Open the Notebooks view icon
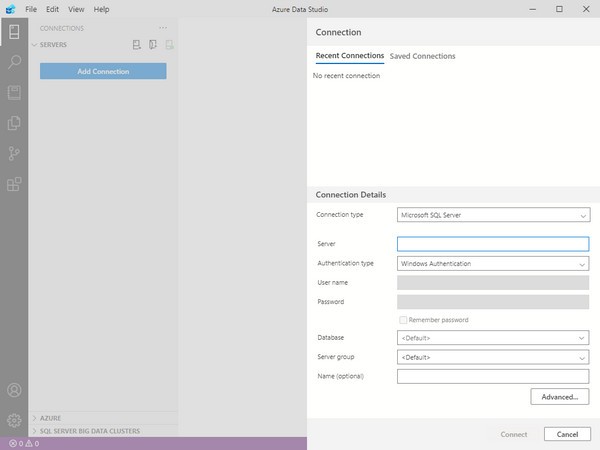Viewport: 600px width, 450px height. point(14,92)
